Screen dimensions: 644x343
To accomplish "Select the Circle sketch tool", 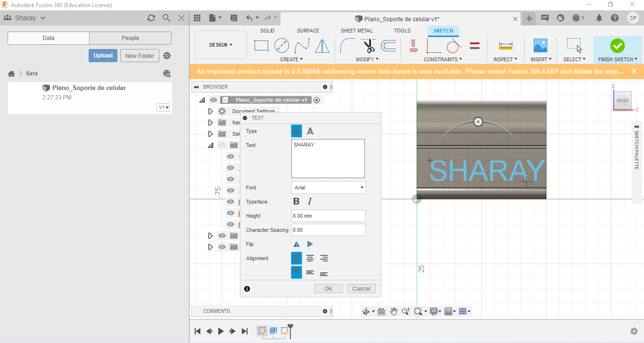I will pos(281,46).
